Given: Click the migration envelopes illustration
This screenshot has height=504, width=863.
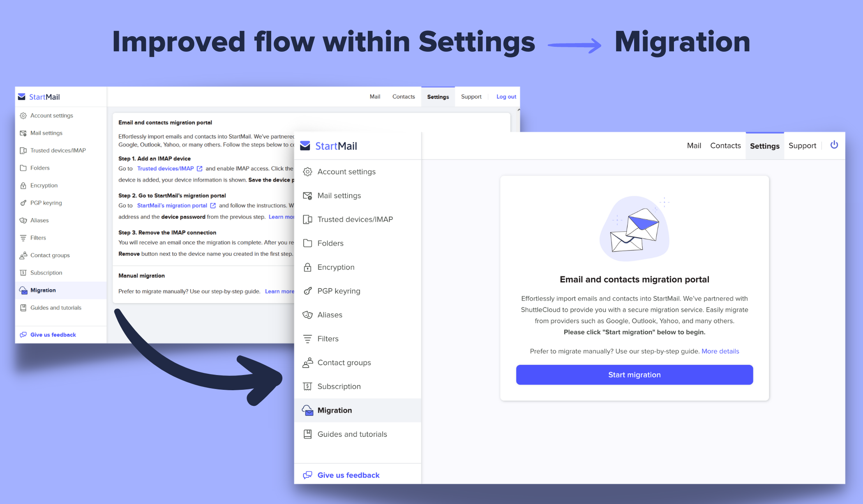Looking at the screenshot, I should coord(634,228).
